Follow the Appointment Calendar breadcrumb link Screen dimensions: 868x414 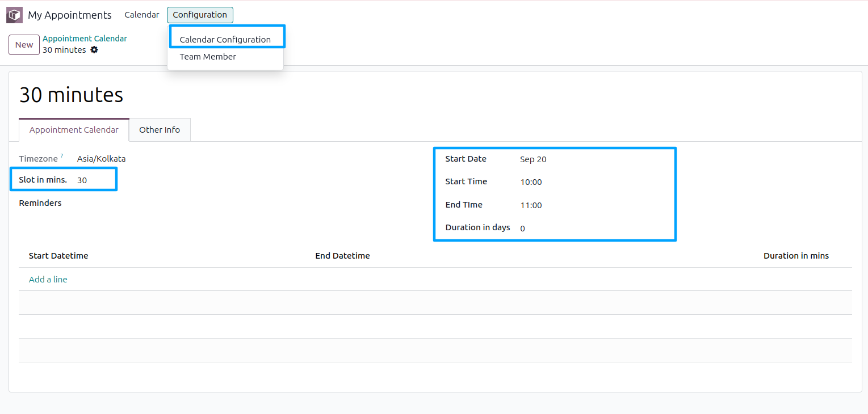(85, 38)
